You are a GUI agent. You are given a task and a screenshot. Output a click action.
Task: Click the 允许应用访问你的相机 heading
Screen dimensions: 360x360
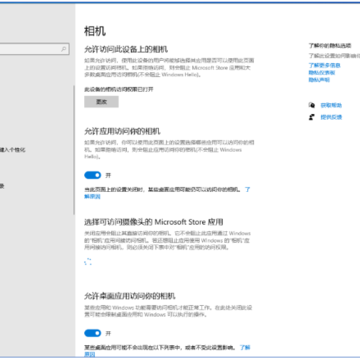point(122,131)
